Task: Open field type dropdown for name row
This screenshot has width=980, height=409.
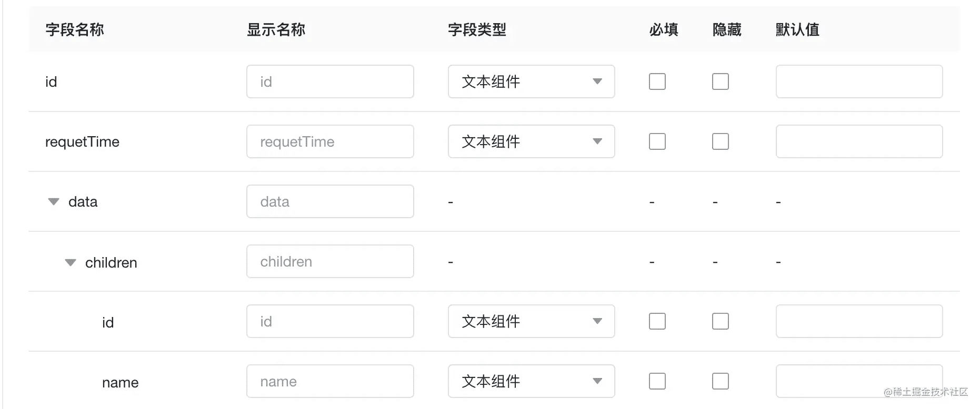Action: (x=531, y=381)
